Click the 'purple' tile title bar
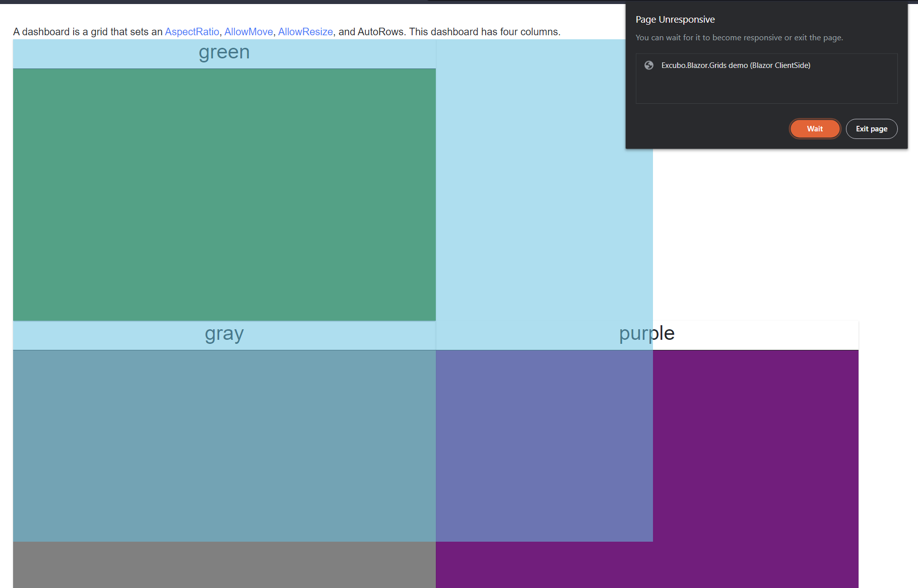 point(646,333)
